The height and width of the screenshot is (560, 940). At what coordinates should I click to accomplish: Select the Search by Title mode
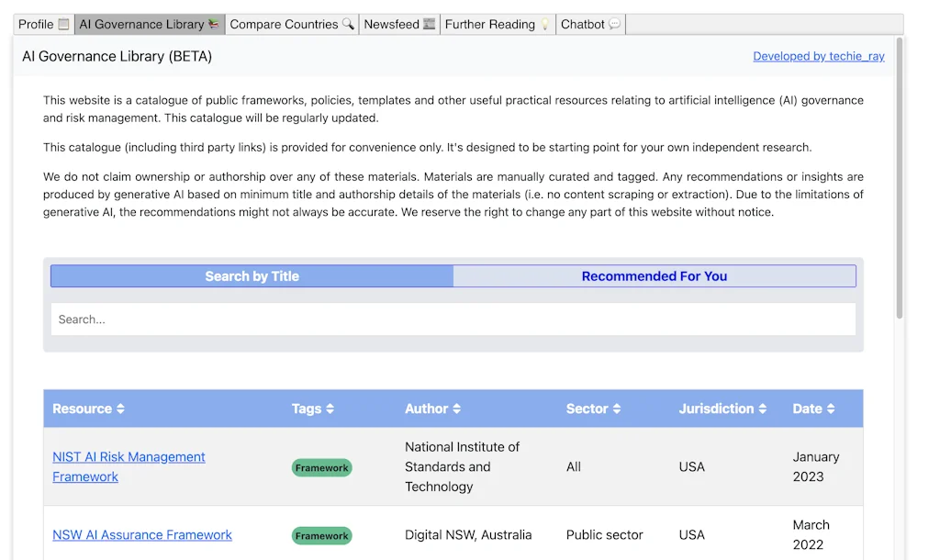click(252, 275)
